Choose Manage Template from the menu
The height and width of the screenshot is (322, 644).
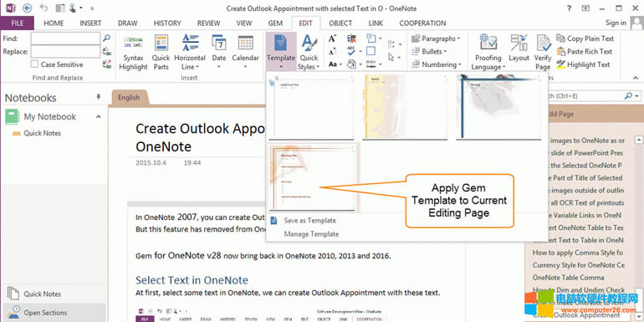(x=311, y=234)
